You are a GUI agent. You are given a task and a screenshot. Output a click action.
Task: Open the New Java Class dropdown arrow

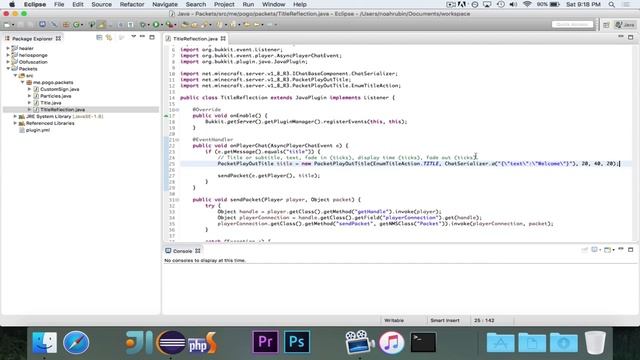(82, 25)
